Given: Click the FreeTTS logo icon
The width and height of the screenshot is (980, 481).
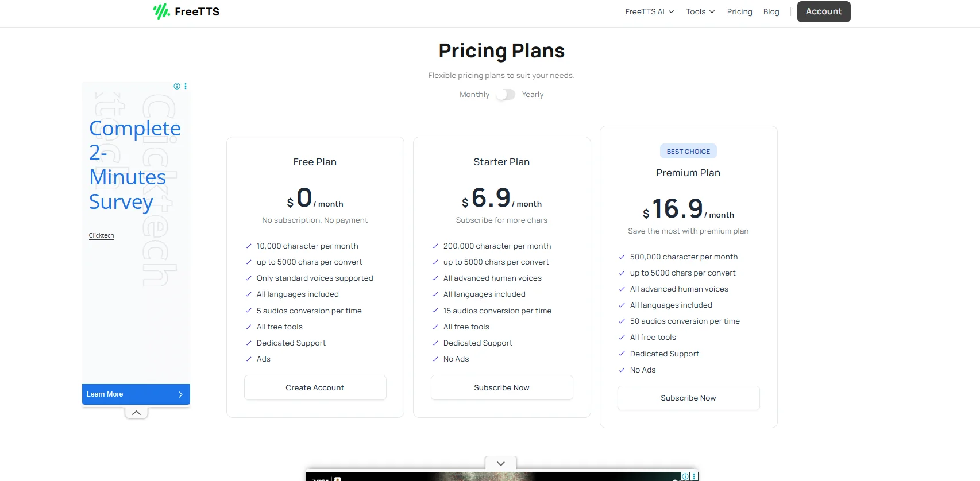Looking at the screenshot, I should click(x=161, y=11).
